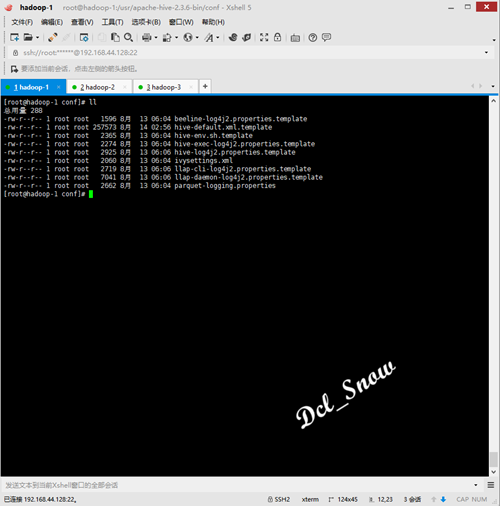Expand the Font icon dropdown arrow
This screenshot has width=500, height=506.
(218, 37)
